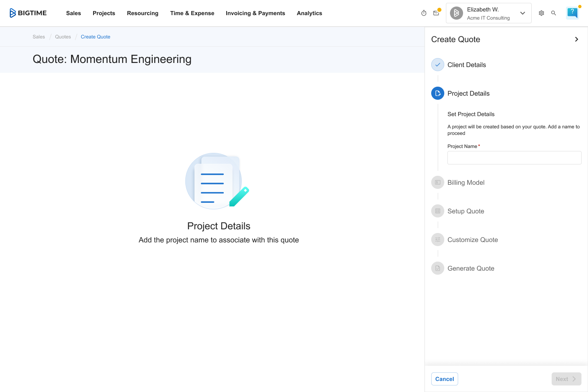The height and width of the screenshot is (392, 588).
Task: Expand the Elizabeth W. account dropdown
Action: pos(522,13)
